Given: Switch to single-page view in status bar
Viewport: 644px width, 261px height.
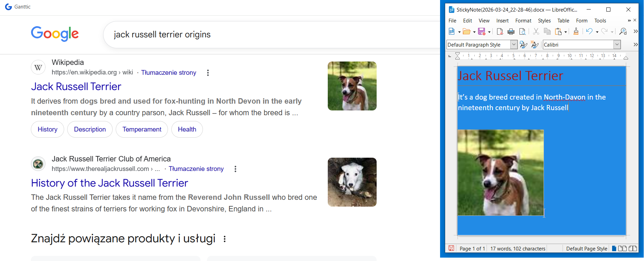Looking at the screenshot, I should (x=614, y=248).
